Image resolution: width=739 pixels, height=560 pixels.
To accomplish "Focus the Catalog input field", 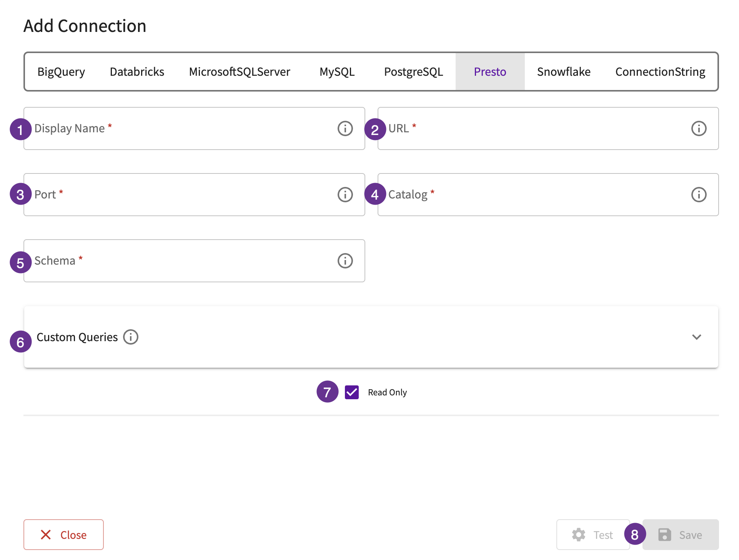I will tap(548, 195).
